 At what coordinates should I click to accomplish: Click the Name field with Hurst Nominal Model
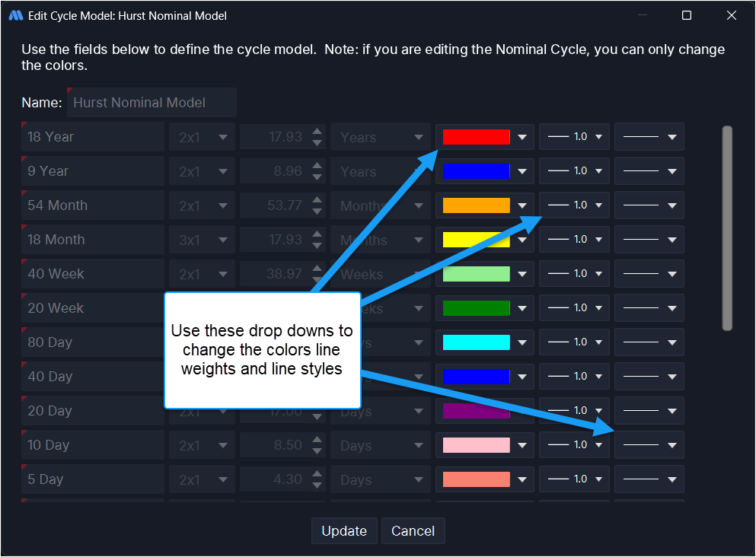(x=152, y=102)
